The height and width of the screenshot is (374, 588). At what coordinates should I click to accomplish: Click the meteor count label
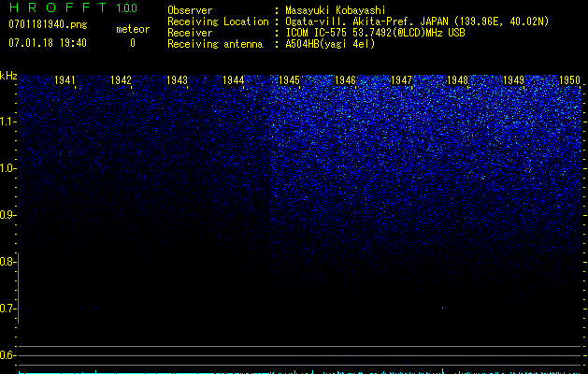[x=133, y=29]
